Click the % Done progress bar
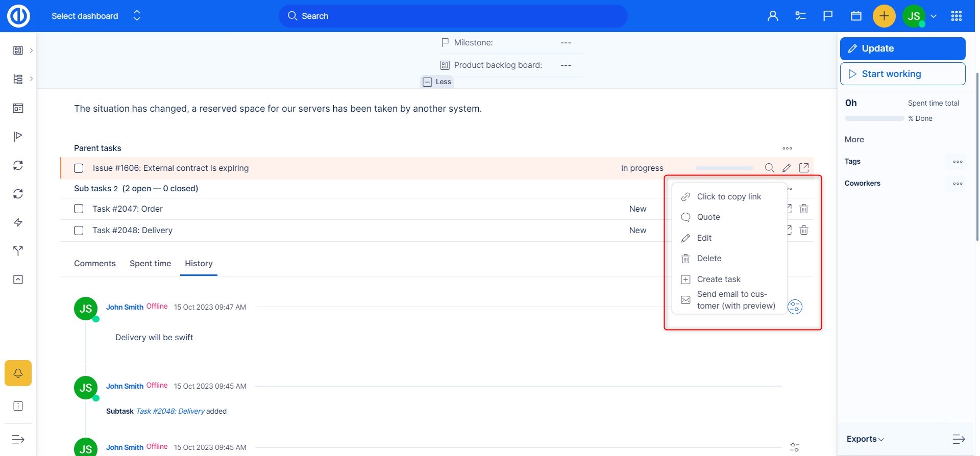This screenshot has height=456, width=980. tap(874, 118)
